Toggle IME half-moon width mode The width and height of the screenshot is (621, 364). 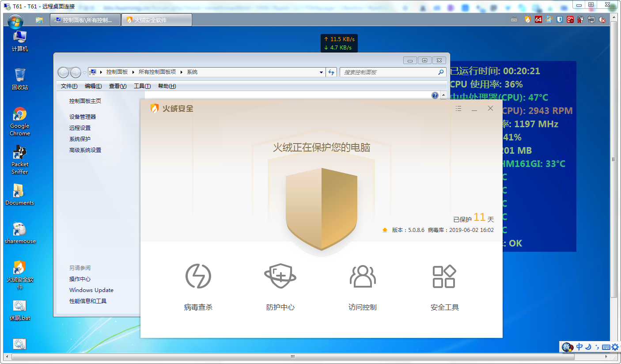coord(588,347)
